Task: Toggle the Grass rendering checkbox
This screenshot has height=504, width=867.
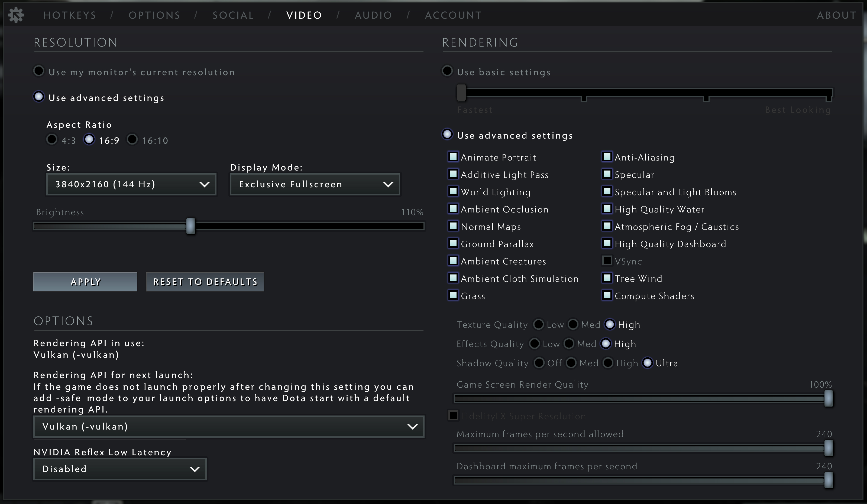Action: pos(453,296)
